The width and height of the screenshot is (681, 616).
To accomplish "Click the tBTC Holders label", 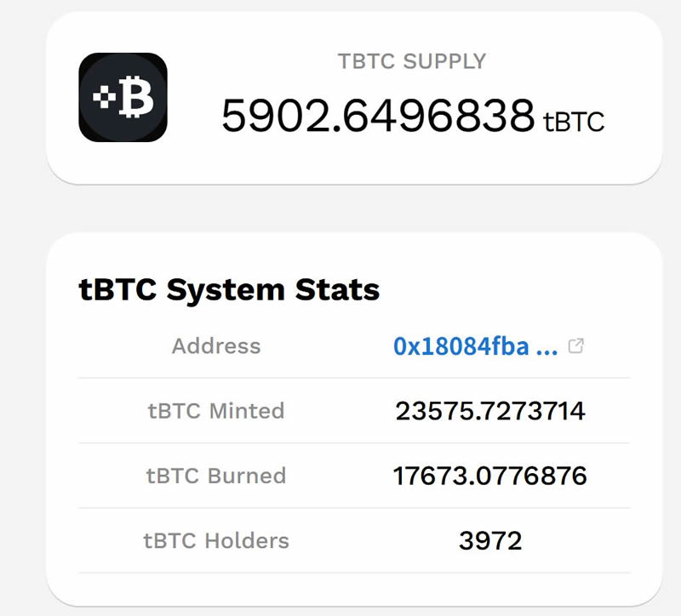I will [218, 540].
